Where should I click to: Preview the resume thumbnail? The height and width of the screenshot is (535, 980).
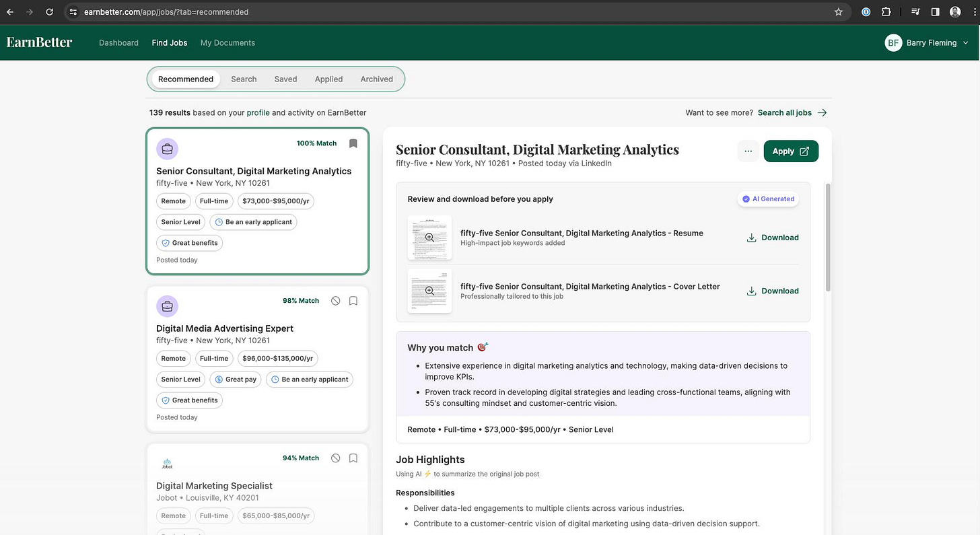tap(429, 238)
